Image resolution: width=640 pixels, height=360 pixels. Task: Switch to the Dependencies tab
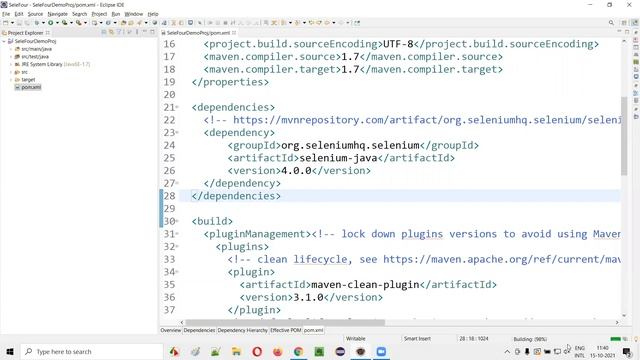tap(199, 330)
